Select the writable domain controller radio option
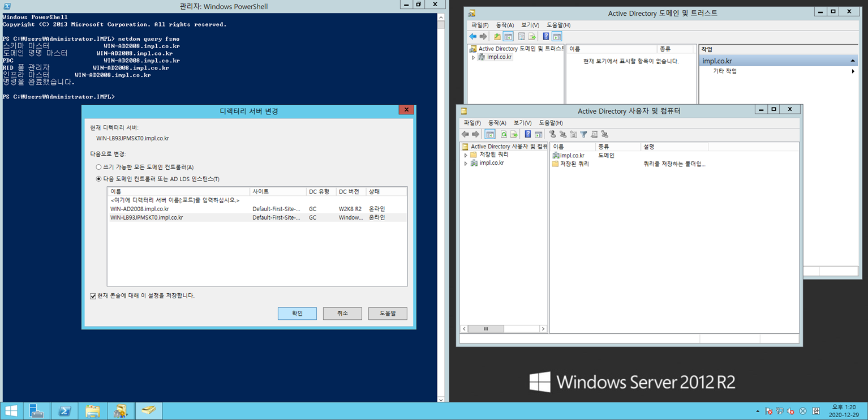 pyautogui.click(x=145, y=167)
